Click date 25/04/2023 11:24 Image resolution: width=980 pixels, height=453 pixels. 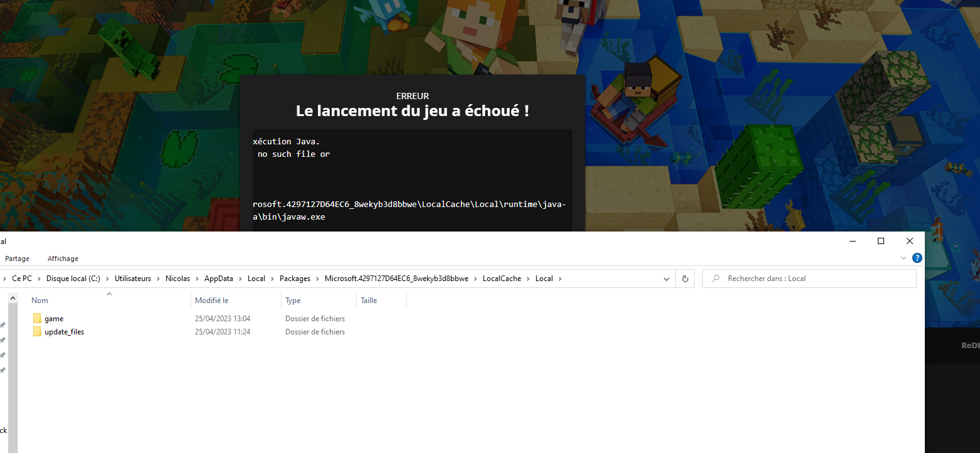coord(223,332)
